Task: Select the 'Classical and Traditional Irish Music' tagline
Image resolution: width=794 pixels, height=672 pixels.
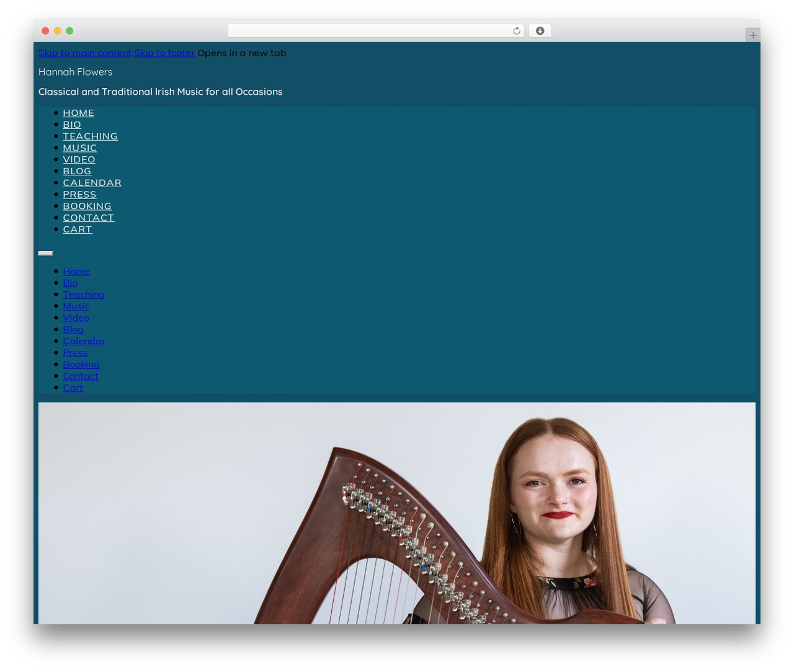Action: (161, 92)
